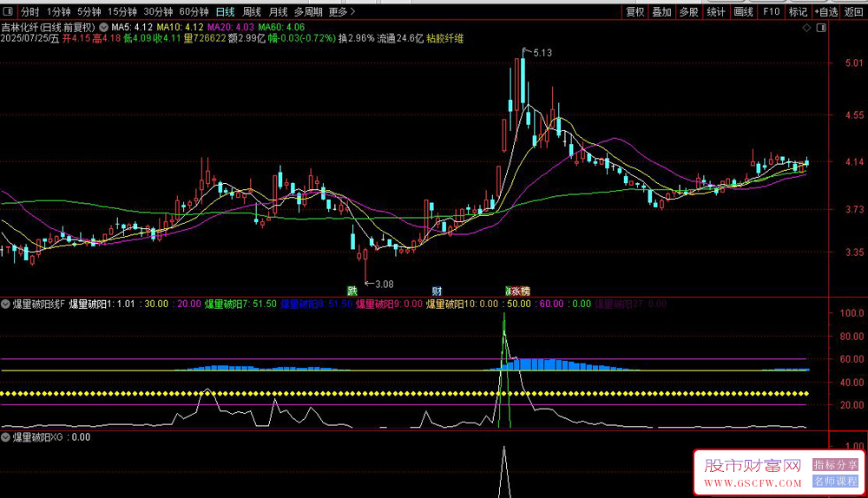The height and width of the screenshot is (498, 868).
Task: Click the 3.73 price axis label
Action: pos(854,209)
